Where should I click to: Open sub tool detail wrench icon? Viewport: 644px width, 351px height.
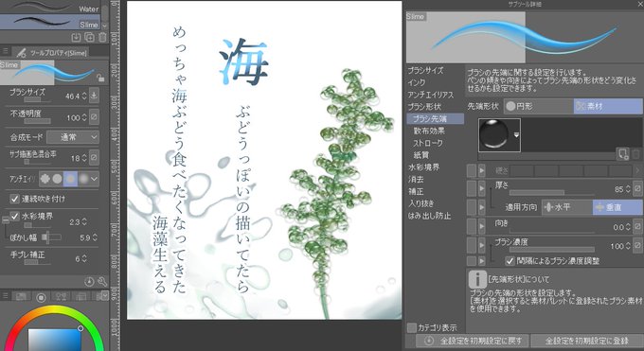(102, 282)
